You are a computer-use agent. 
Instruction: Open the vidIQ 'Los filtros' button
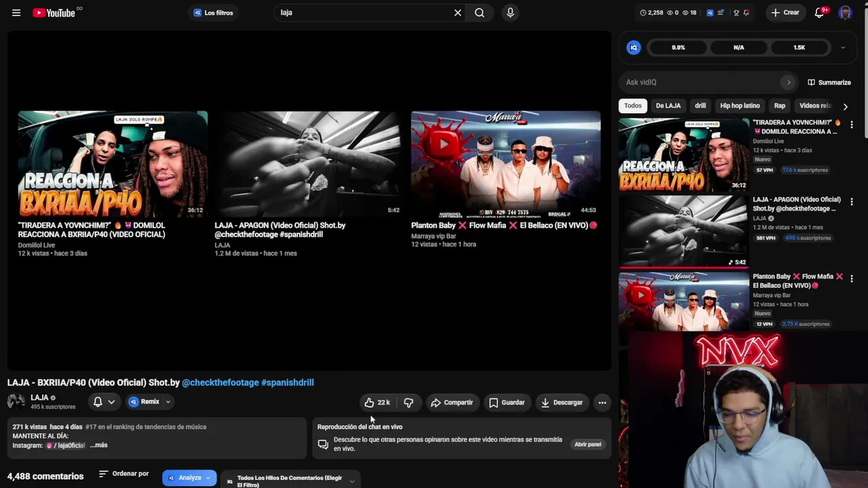(214, 13)
